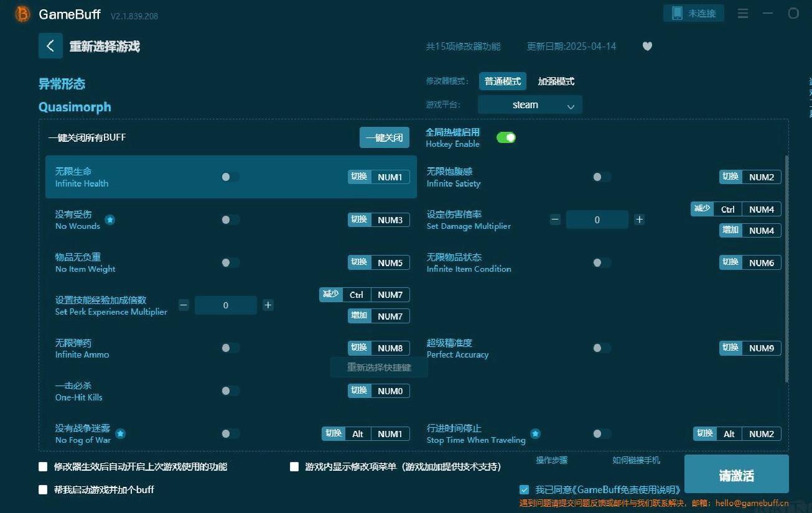Screen dimensions: 812x513
Task: Click Alt NUM1 hotkey for No Fog of War
Action: pos(366,433)
